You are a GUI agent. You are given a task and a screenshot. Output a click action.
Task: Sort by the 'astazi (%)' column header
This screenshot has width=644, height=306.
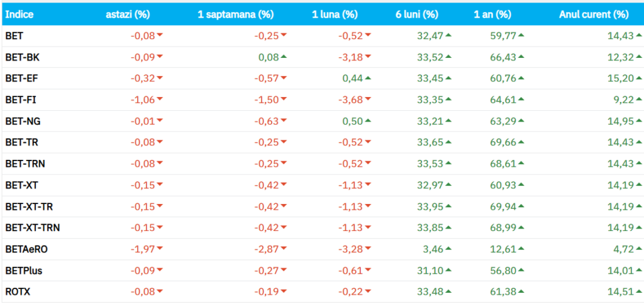pos(128,14)
